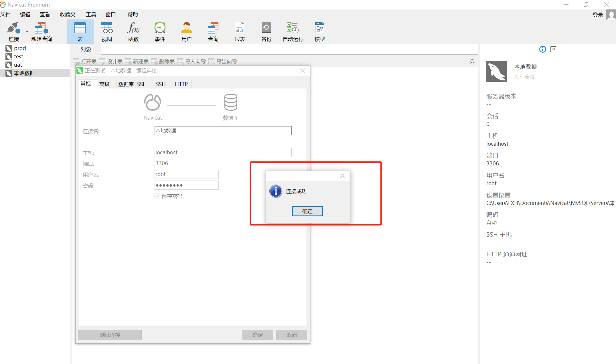Open the New Query toolbar icon
The image size is (616, 364).
(42, 28)
